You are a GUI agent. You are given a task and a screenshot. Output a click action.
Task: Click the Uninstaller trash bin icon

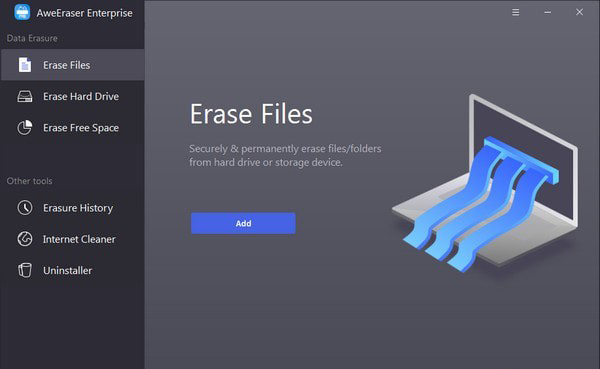coord(25,270)
